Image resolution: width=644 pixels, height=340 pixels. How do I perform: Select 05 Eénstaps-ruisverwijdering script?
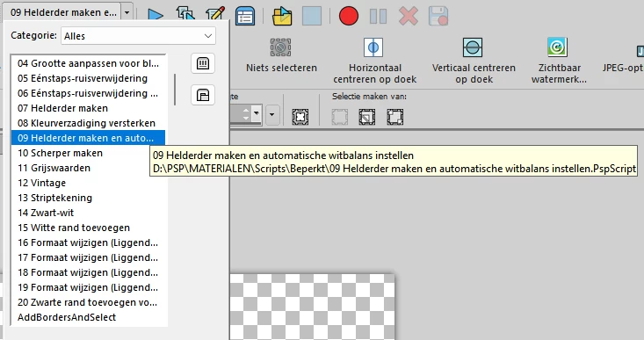point(88,78)
